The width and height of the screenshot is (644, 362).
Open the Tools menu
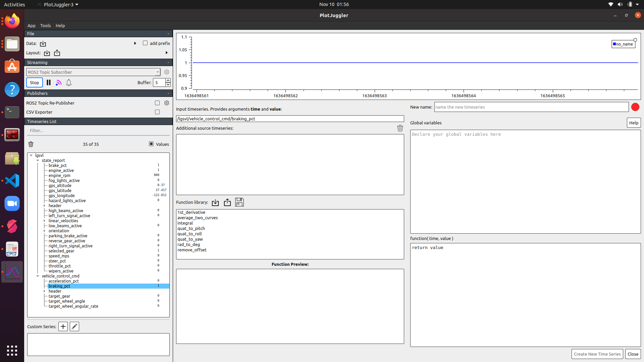46,25
